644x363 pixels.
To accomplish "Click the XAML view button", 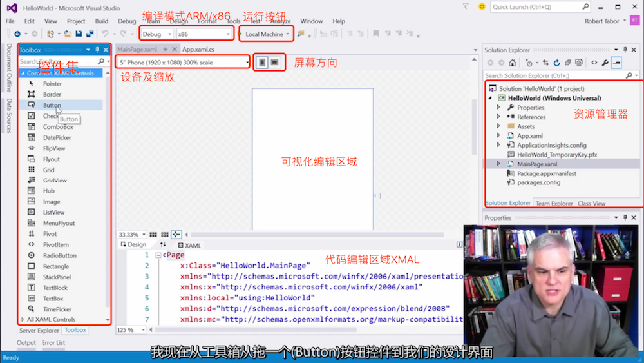I will (x=189, y=246).
